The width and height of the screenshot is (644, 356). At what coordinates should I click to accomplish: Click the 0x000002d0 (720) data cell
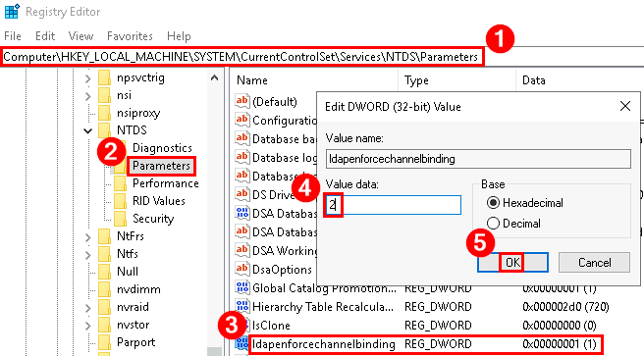point(565,307)
